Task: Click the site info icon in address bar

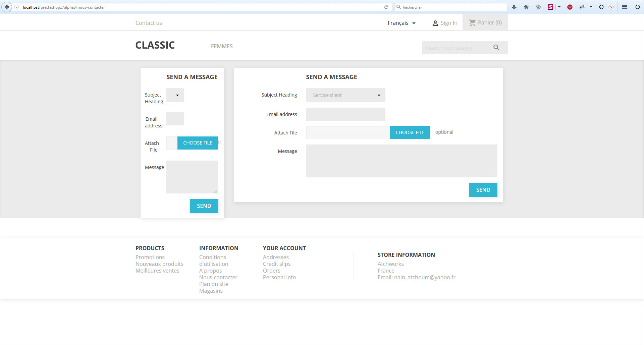Action: [x=16, y=7]
